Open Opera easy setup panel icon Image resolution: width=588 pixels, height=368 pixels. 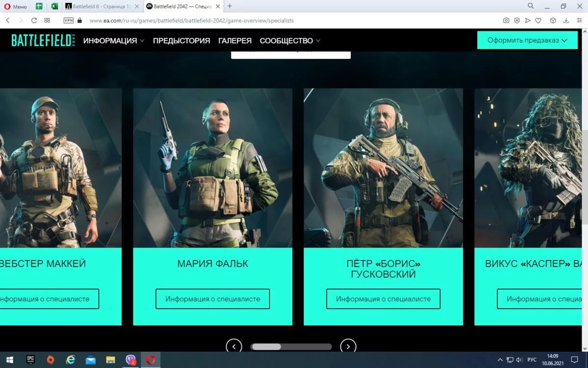tap(579, 21)
